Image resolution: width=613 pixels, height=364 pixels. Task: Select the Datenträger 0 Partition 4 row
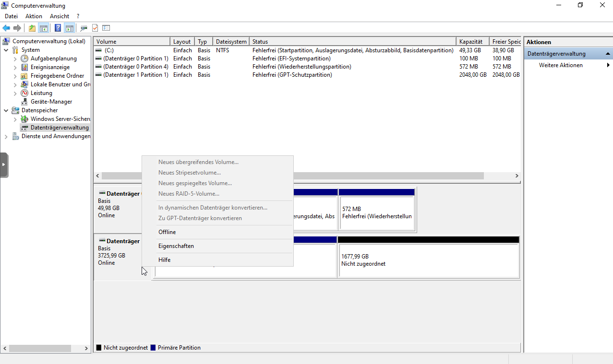(307, 67)
